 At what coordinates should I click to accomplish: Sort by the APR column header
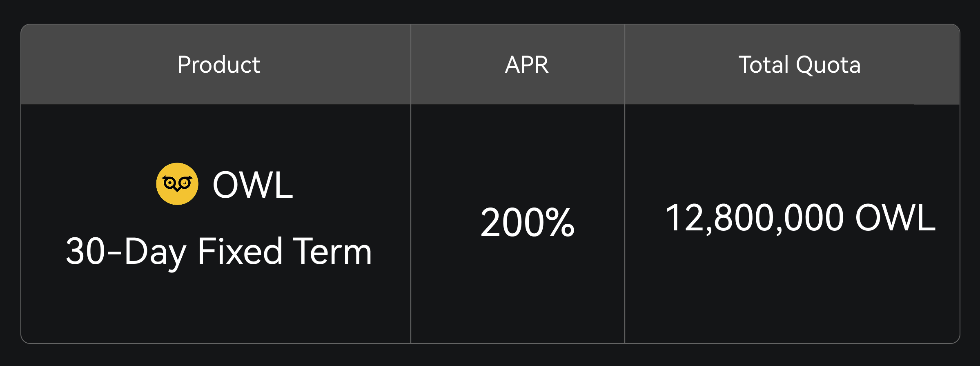pos(527,65)
